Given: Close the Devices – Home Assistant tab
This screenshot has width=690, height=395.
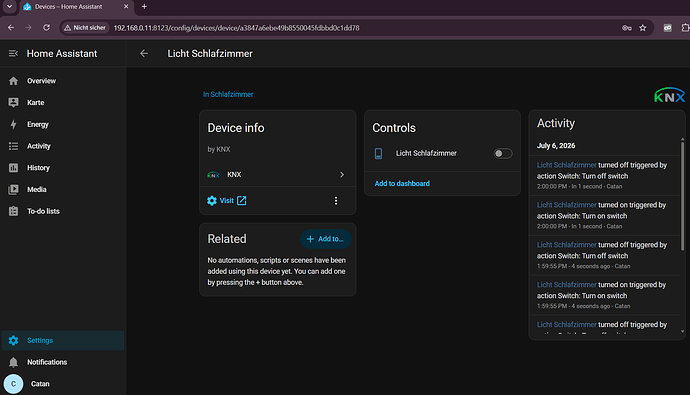Looking at the screenshot, I should click(x=126, y=7).
